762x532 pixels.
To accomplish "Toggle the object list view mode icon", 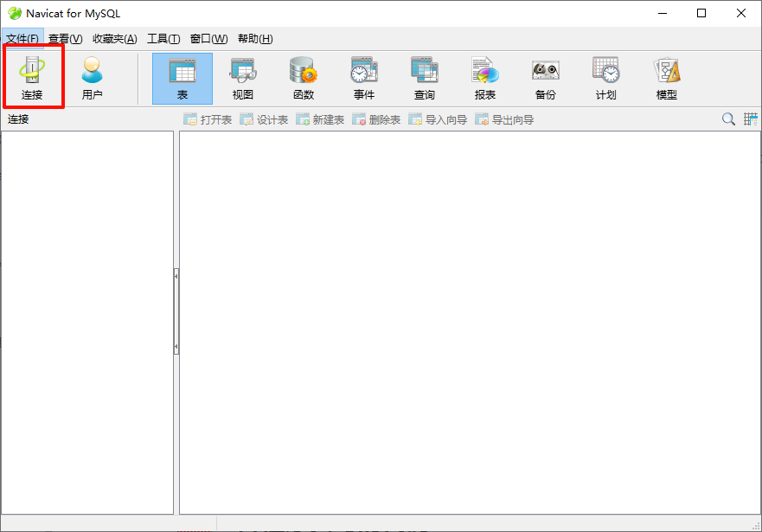I will 751,119.
